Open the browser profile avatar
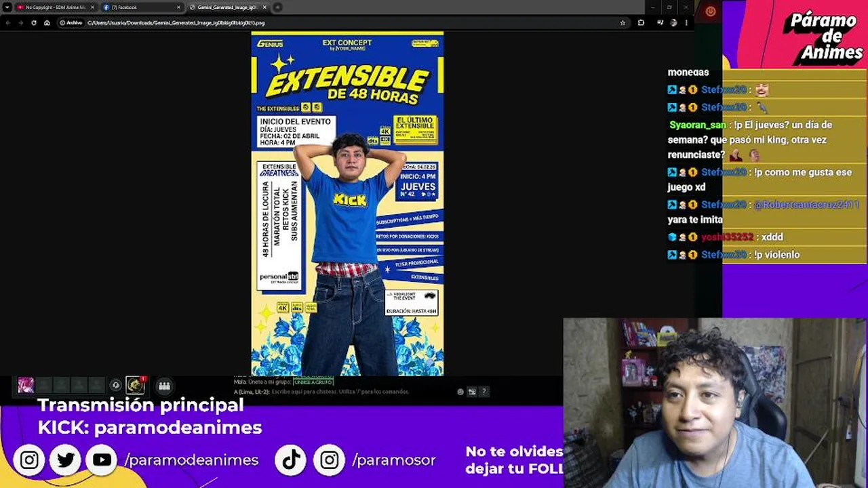 [x=673, y=22]
